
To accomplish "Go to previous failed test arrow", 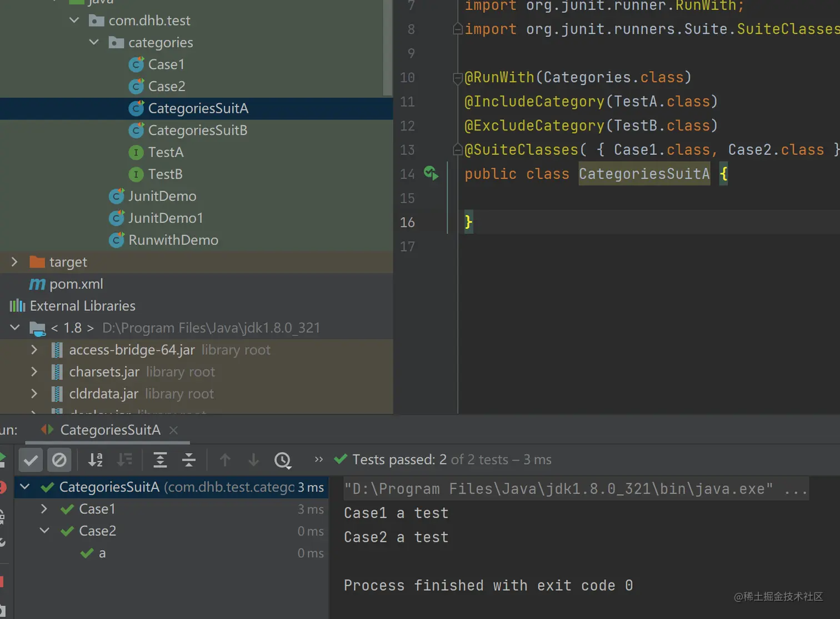I will pyautogui.click(x=225, y=460).
